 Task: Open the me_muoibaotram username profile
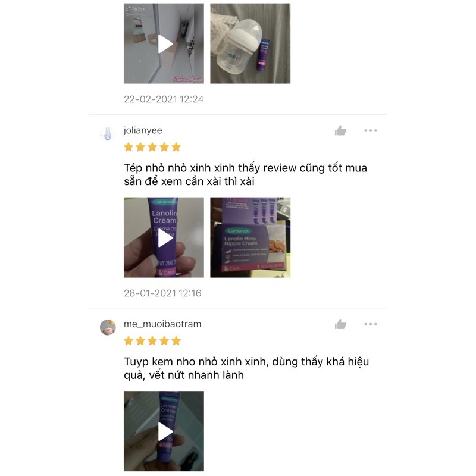click(x=162, y=324)
